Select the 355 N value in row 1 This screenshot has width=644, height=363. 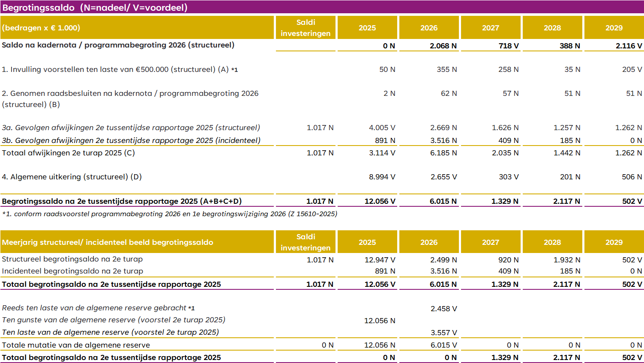pyautogui.click(x=446, y=69)
